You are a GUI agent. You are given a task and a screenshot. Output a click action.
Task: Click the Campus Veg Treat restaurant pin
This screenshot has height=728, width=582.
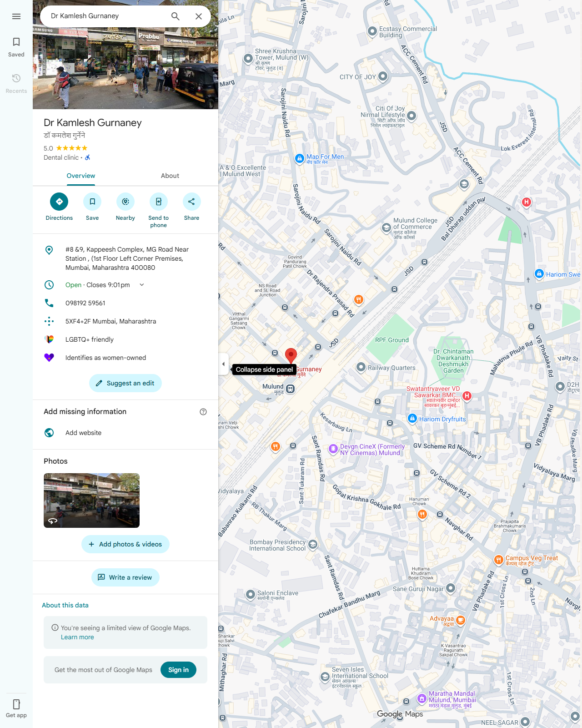pos(499,560)
